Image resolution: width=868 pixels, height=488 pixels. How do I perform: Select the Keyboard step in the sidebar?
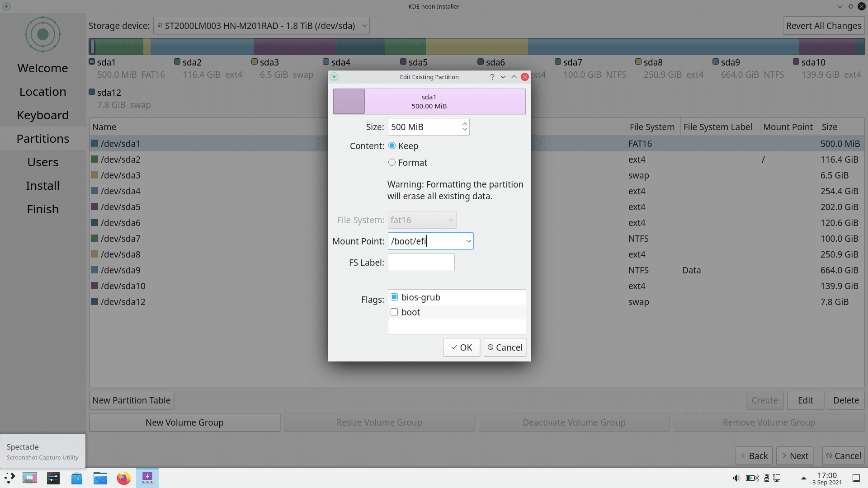42,115
